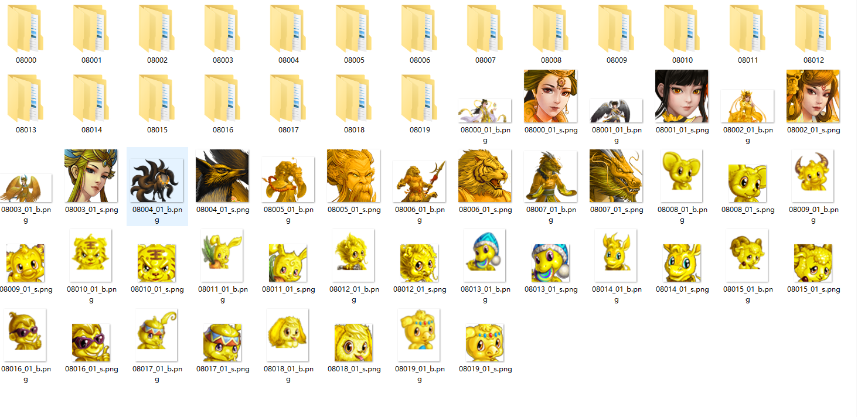
Task: Click 08009_01_s.png ox close-up thumbnail
Action: coord(25,263)
